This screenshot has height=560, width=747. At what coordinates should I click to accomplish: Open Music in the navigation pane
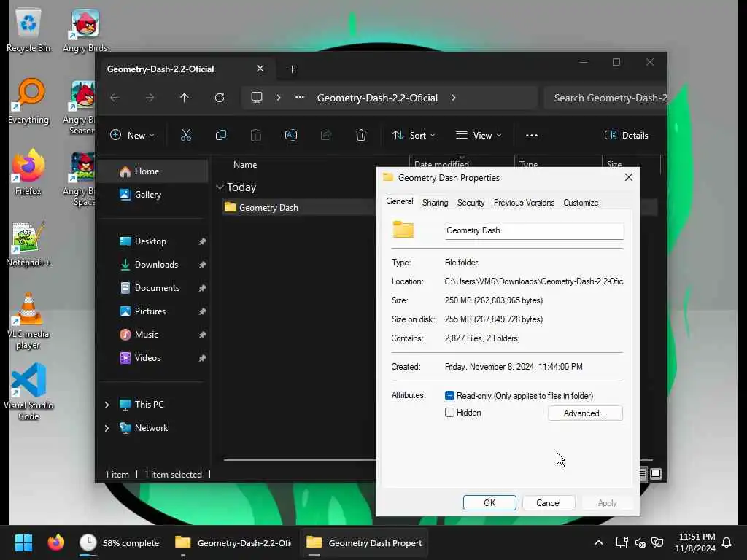click(153, 334)
